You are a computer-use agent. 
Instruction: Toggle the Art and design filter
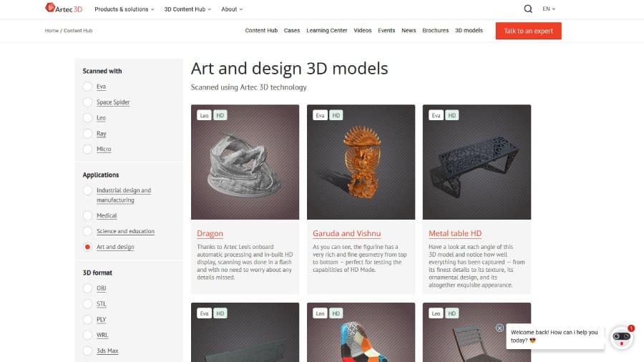(87, 247)
